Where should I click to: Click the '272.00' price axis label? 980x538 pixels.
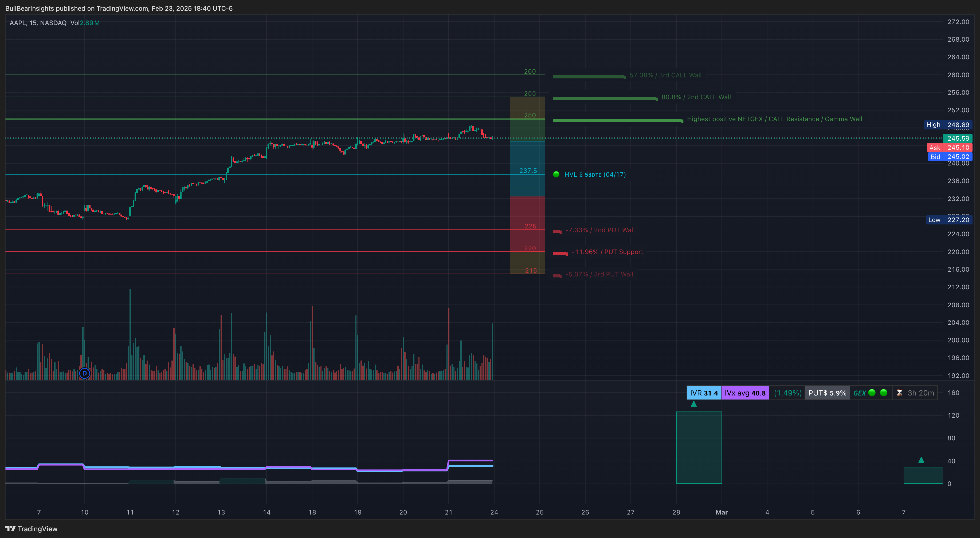958,22
